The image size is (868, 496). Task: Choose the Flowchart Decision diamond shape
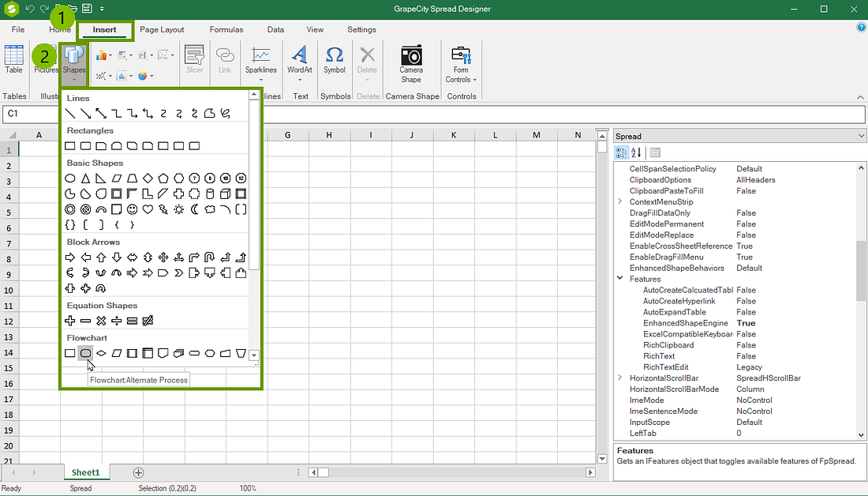tap(101, 353)
